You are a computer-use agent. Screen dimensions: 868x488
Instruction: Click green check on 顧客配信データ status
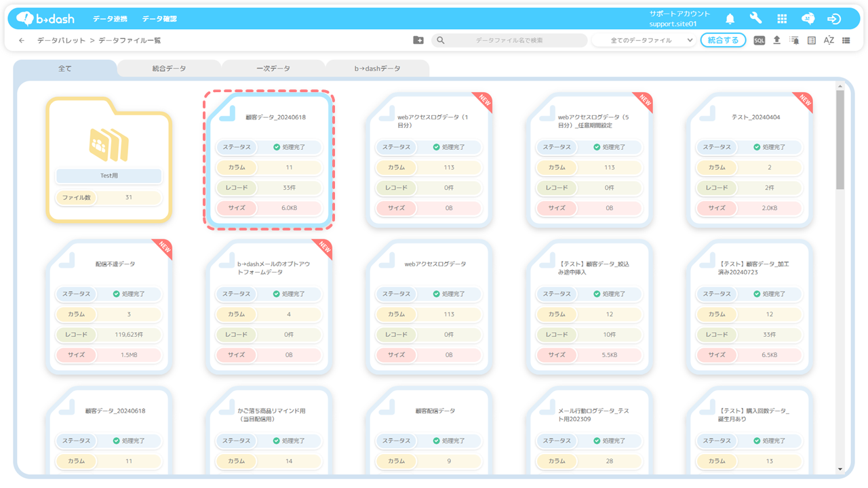(x=437, y=441)
